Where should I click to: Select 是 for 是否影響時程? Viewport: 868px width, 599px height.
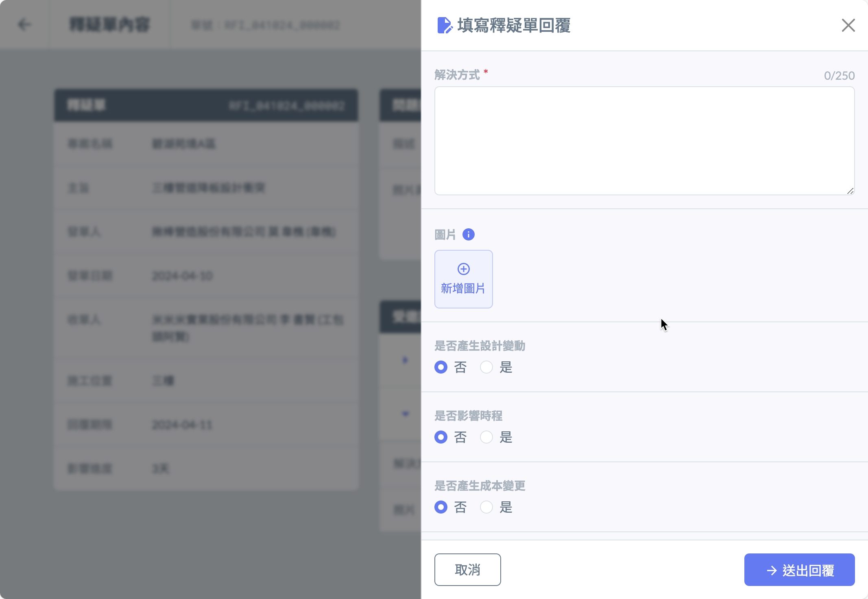tap(486, 437)
